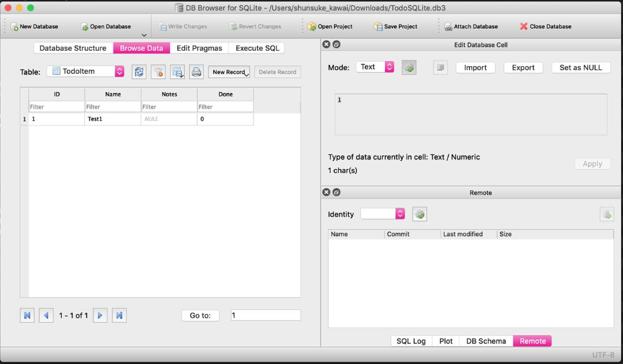Switch to the Database Structure tab
Screen dimensions: 623x364
click(x=73, y=48)
